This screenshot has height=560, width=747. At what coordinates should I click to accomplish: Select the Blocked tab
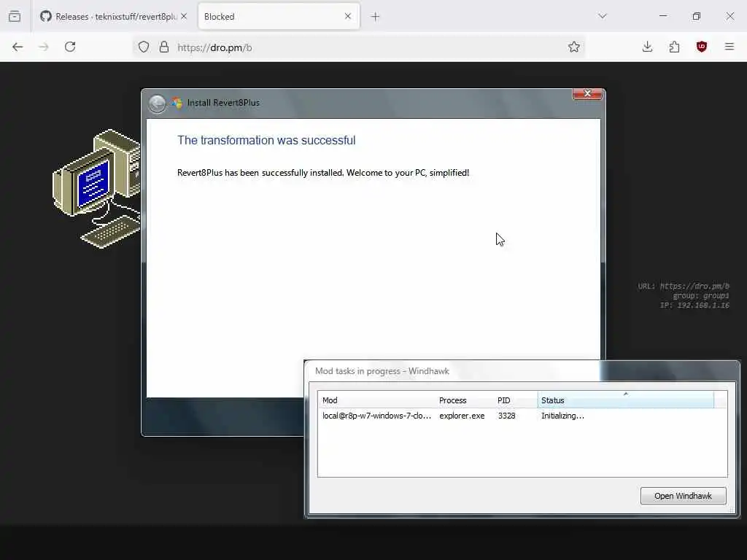279,16
